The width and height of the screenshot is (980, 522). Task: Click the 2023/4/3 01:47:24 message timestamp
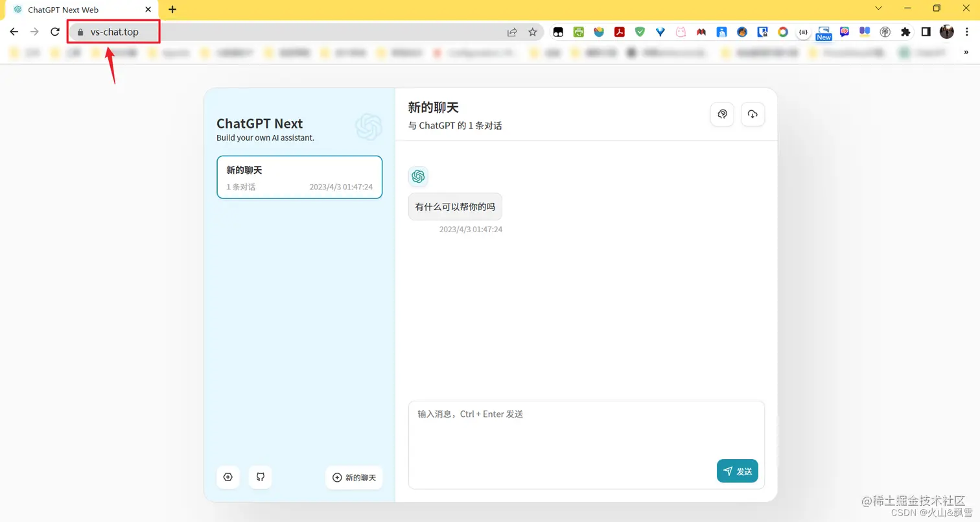[471, 230]
